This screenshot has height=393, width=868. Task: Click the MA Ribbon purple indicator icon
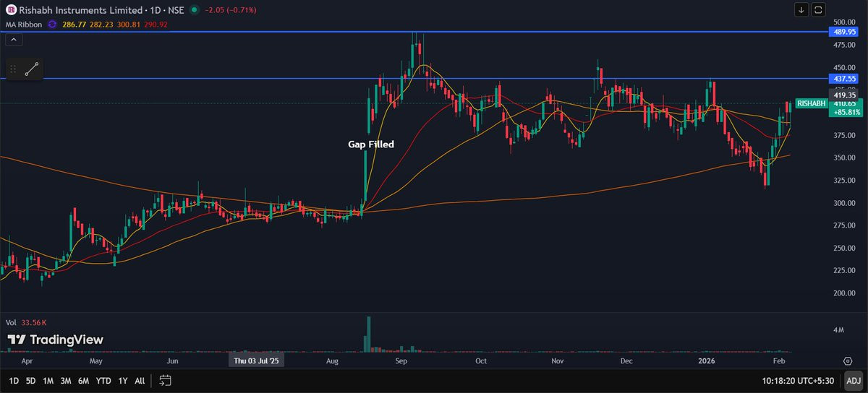[x=51, y=24]
